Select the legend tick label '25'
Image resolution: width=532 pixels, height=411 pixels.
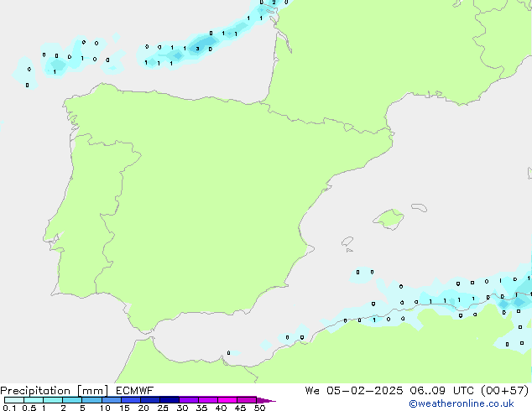tap(163, 408)
